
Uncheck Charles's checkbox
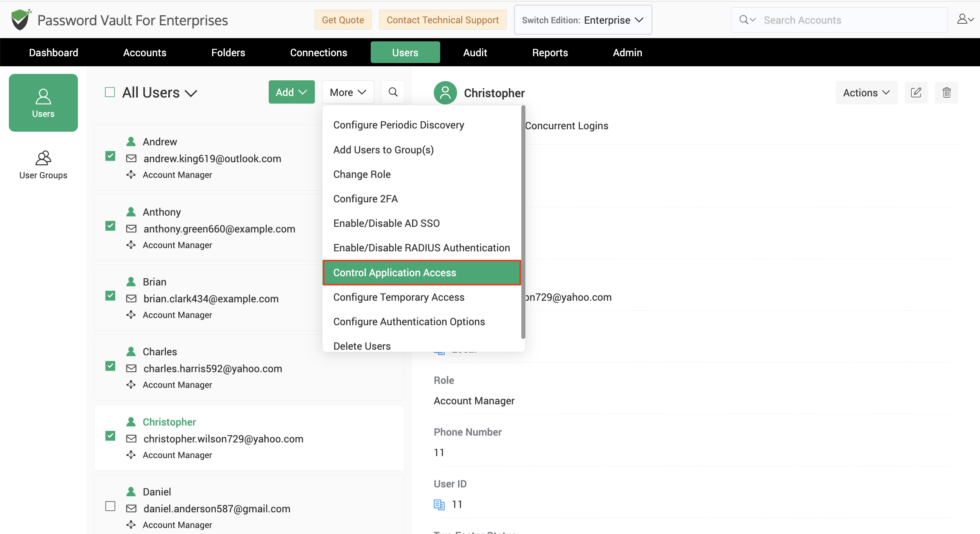coord(110,366)
